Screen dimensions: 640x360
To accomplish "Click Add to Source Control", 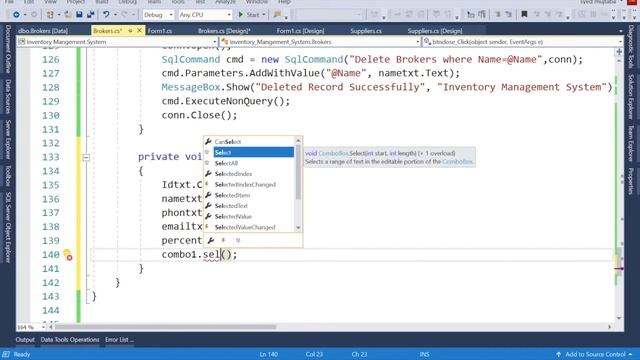I will click(x=595, y=354).
